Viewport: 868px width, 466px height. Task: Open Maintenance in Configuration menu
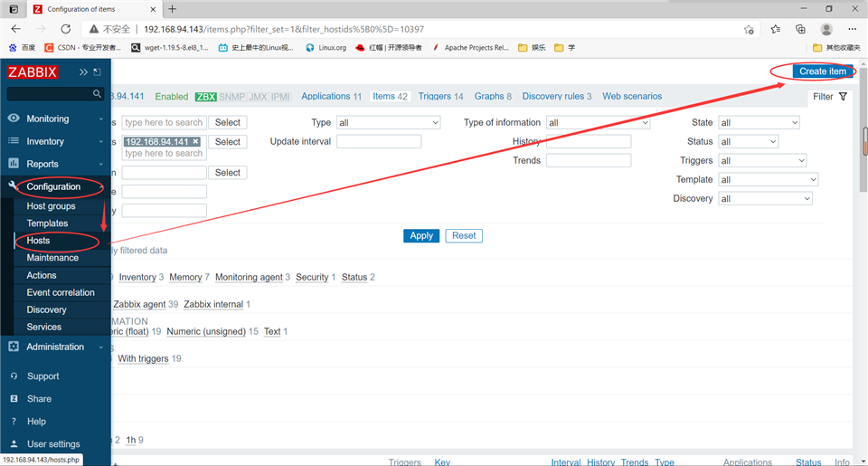point(52,258)
